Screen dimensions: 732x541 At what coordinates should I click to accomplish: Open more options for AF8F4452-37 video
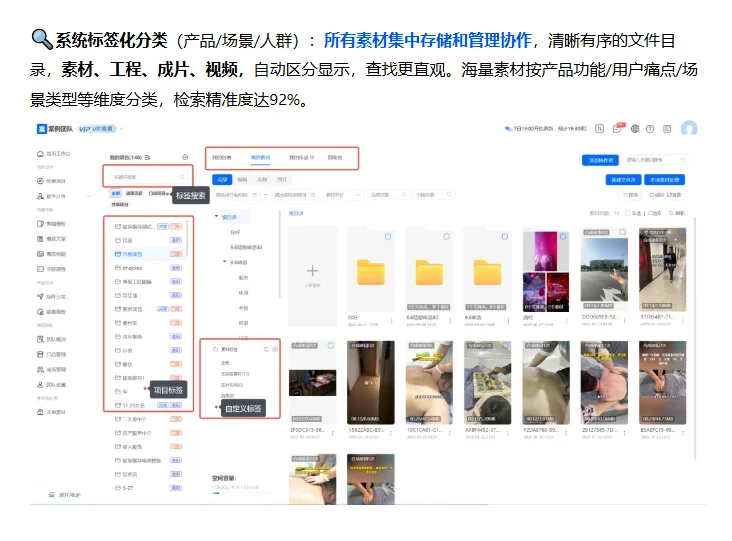pos(507,433)
